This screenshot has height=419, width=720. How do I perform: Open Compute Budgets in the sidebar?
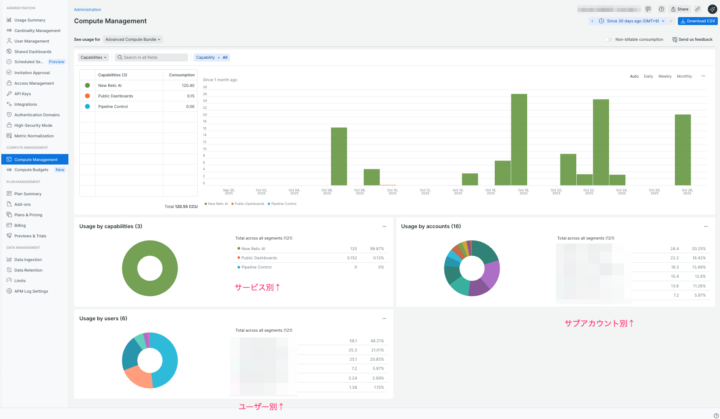tap(32, 169)
